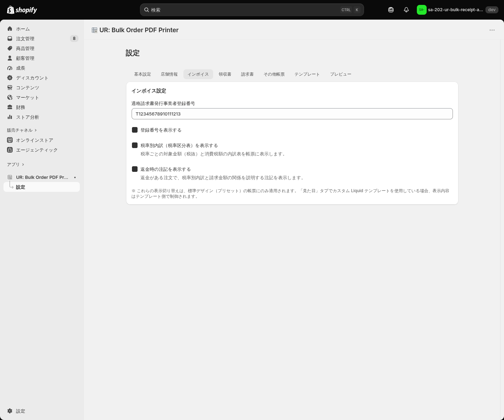Open 財務 in the sidebar
The width and height of the screenshot is (504, 420).
(x=42, y=107)
